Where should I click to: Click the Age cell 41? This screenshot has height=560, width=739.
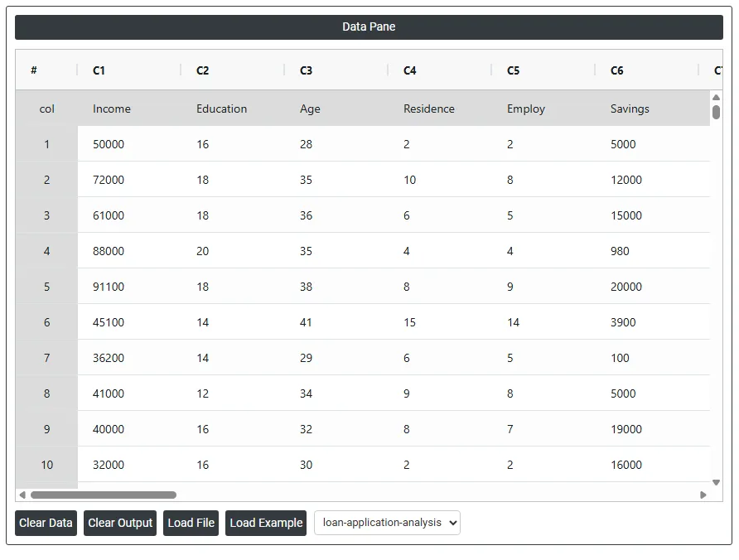pos(336,322)
